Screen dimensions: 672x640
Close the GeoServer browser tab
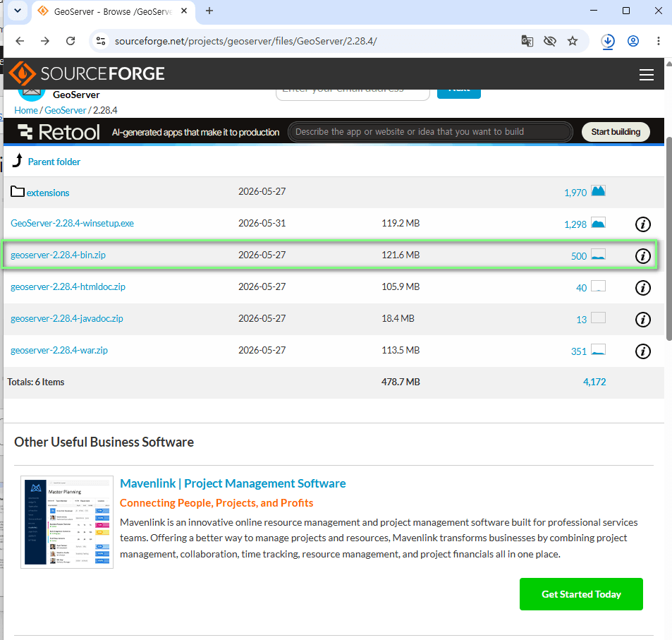tap(184, 11)
